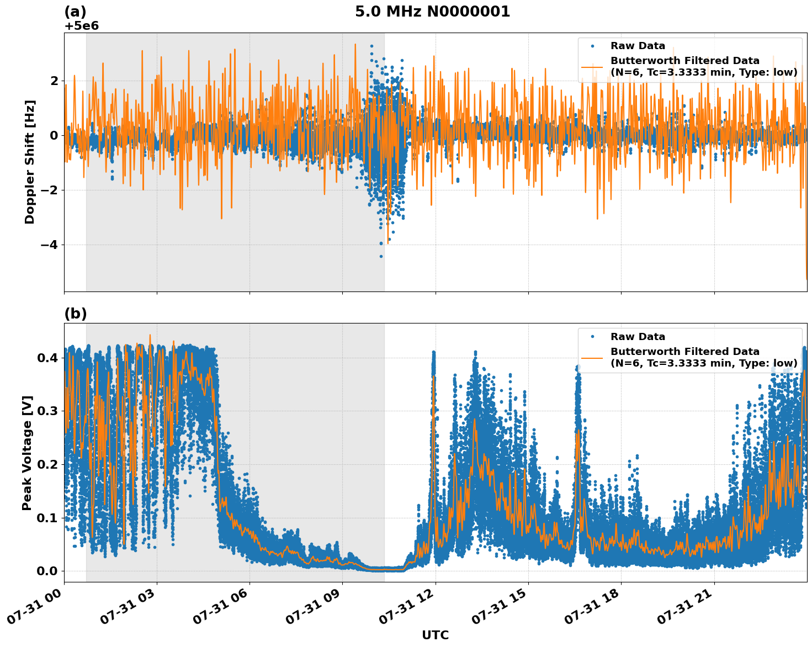The image size is (812, 647).
Task: Select the panel label (b)
Action: pyautogui.click(x=76, y=313)
